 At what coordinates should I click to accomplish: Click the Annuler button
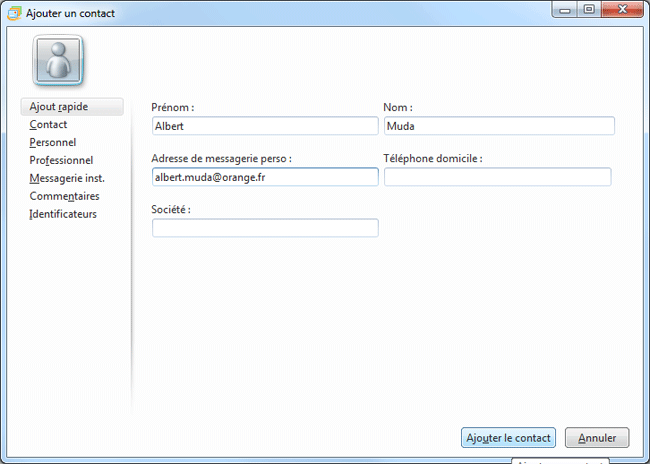click(597, 438)
